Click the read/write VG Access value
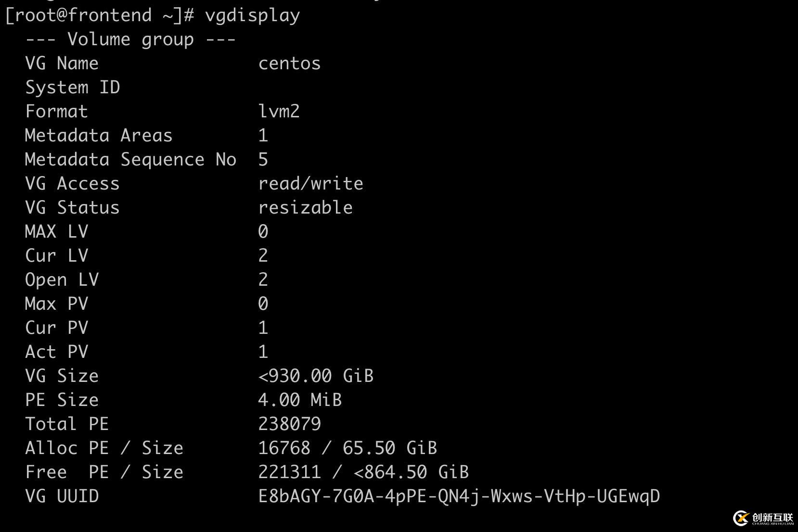798x532 pixels. (x=310, y=184)
